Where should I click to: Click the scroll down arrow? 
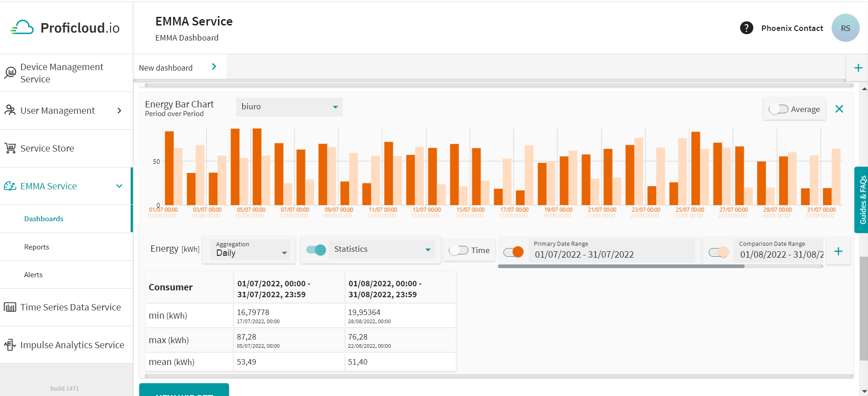pyautogui.click(x=864, y=391)
